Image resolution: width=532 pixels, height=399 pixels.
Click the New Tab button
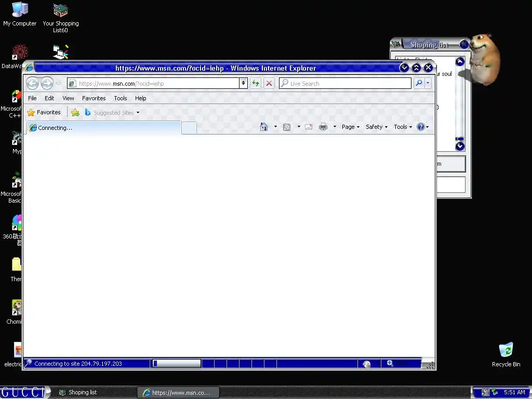pyautogui.click(x=189, y=128)
